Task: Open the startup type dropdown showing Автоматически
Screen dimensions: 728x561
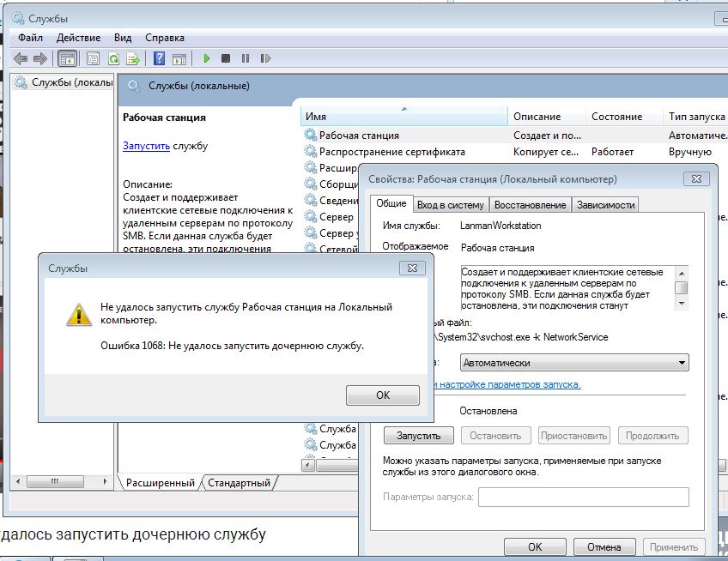Action: 574,363
